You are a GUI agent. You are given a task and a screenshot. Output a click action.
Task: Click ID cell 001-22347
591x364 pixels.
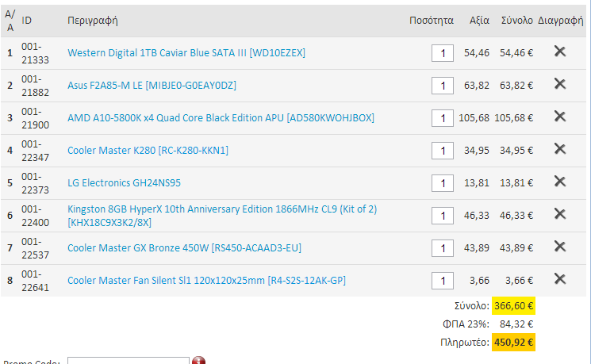click(x=35, y=151)
